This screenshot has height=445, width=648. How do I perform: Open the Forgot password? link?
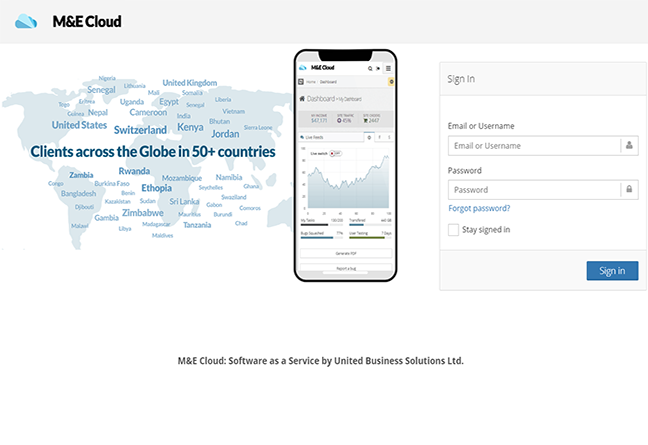[479, 208]
